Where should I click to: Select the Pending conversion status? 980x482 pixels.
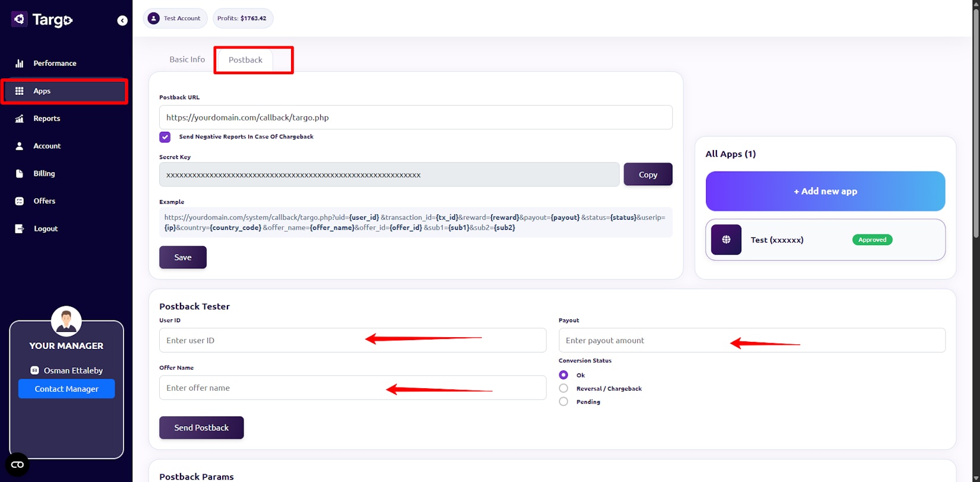tap(564, 402)
